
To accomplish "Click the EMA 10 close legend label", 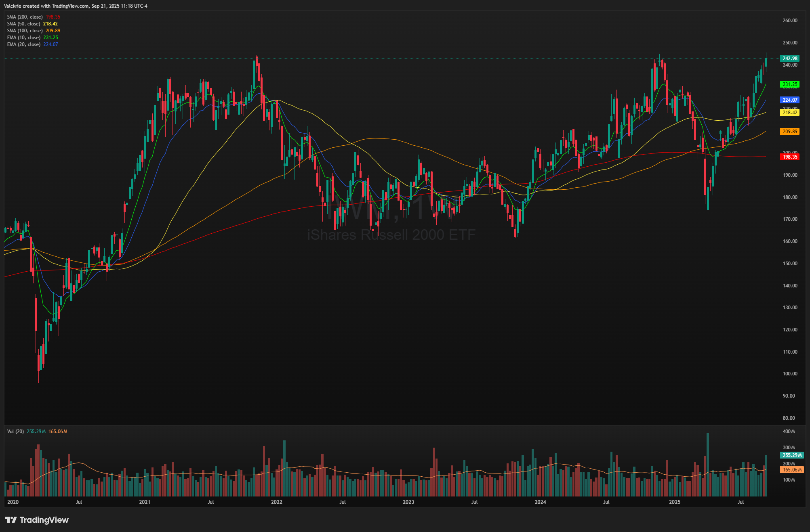I will point(24,38).
